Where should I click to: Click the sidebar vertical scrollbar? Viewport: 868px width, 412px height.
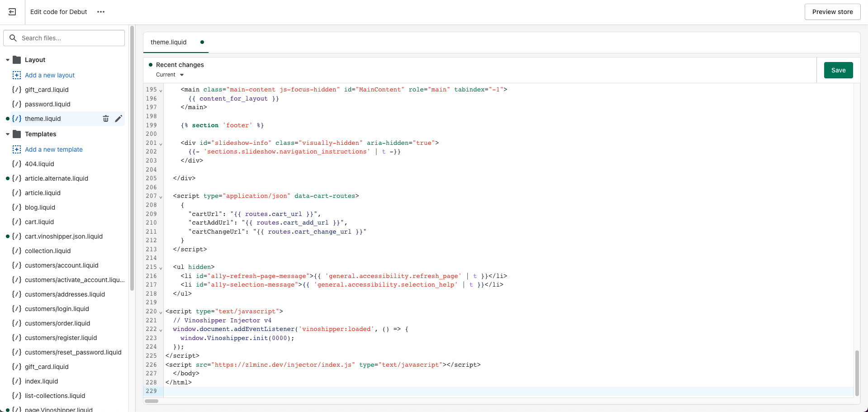pyautogui.click(x=132, y=158)
